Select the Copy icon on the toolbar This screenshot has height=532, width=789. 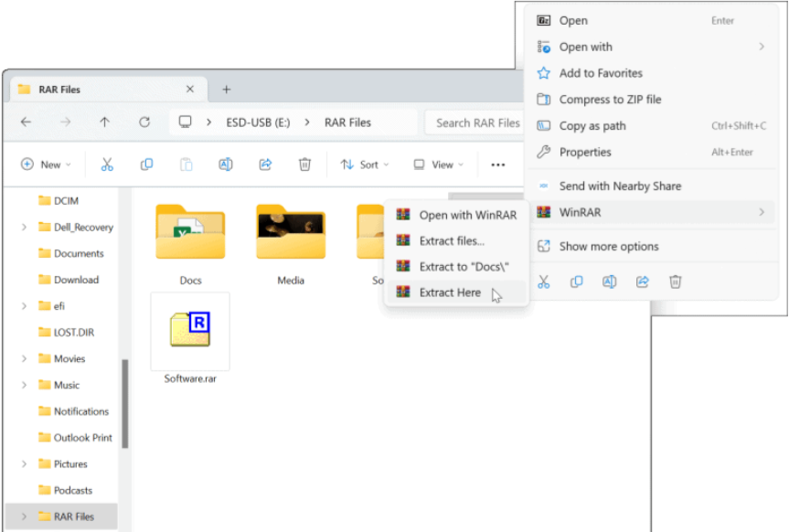tap(146, 164)
